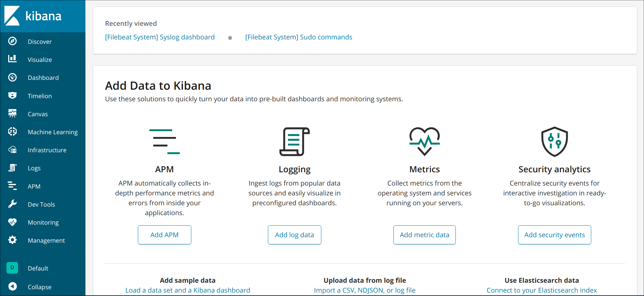The image size is (644, 296).
Task: Open APM label in the sidebar
Action: click(x=34, y=186)
